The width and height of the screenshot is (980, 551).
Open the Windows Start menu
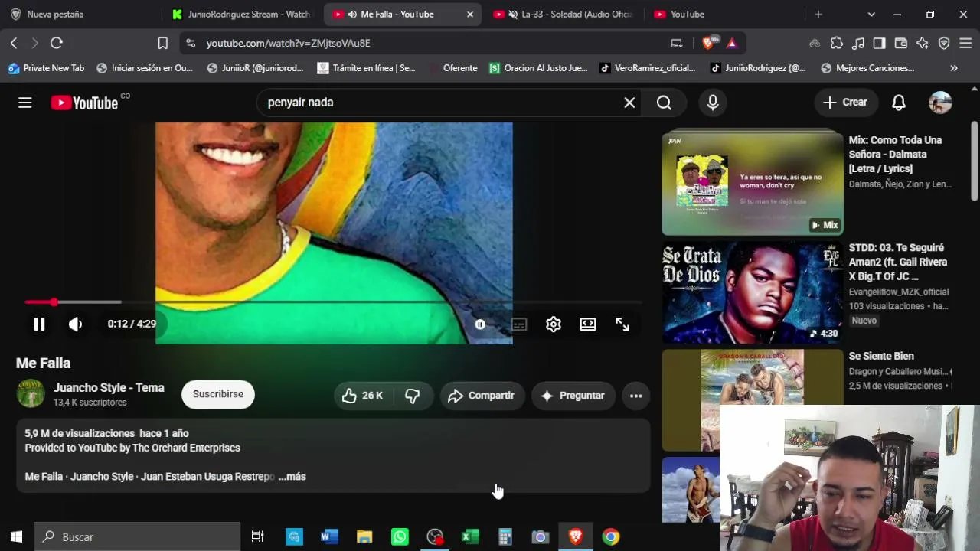pyautogui.click(x=16, y=537)
